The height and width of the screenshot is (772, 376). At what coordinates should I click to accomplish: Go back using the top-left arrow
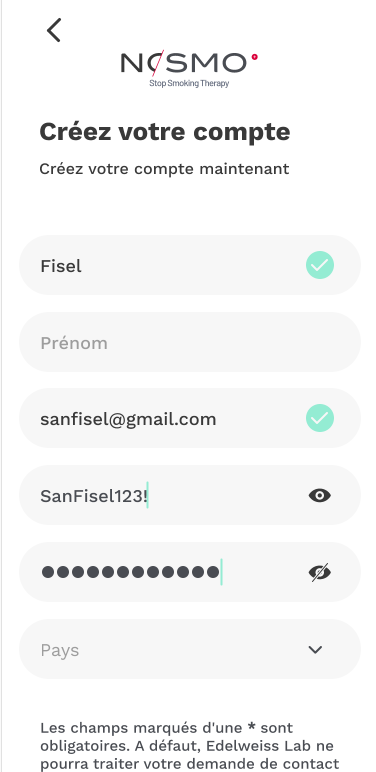(54, 30)
